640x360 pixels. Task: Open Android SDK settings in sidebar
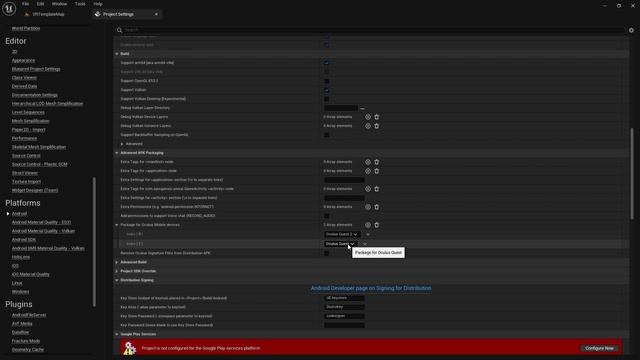[24, 240]
